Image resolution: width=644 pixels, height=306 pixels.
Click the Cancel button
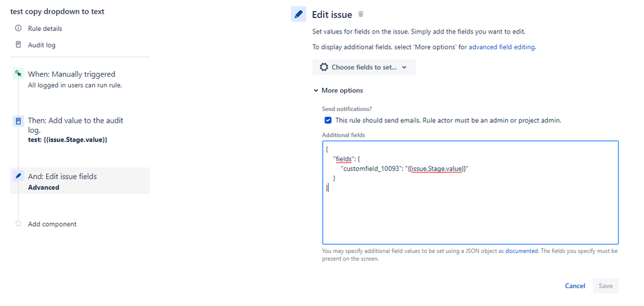pos(575,286)
